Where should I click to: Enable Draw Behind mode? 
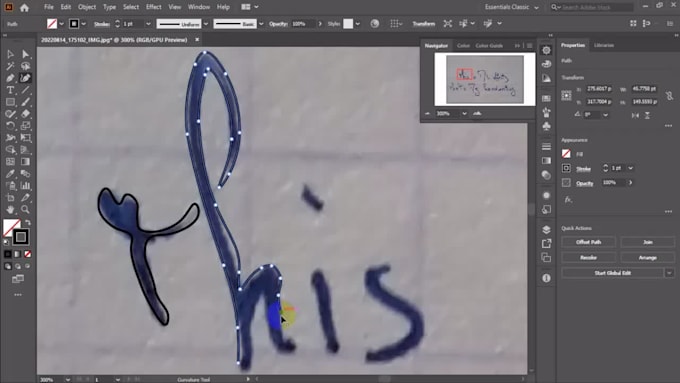18,266
